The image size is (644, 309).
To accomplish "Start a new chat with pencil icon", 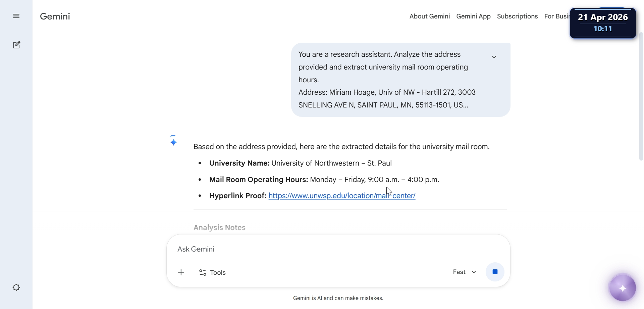I will tap(16, 45).
